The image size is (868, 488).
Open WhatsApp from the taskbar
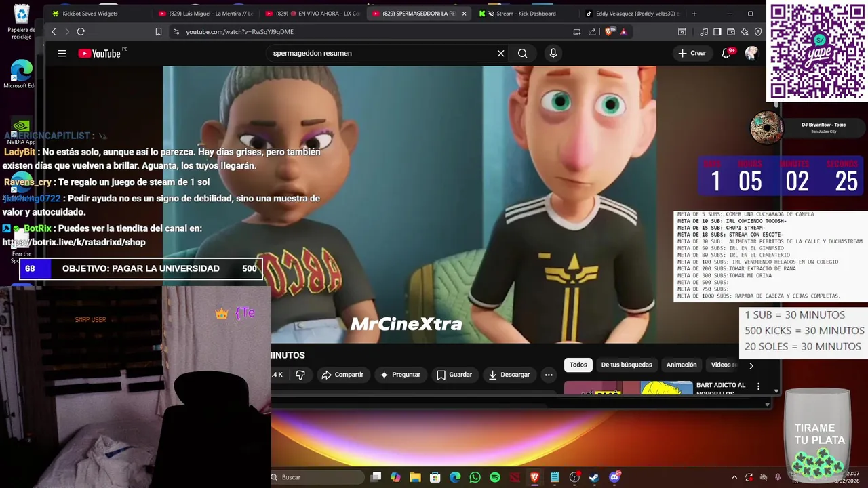pos(475,477)
